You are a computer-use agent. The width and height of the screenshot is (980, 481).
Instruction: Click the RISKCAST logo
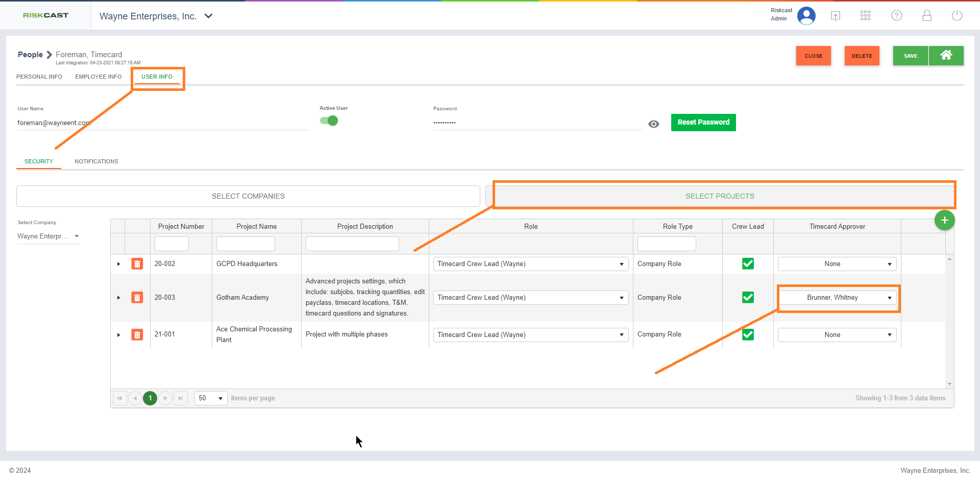tap(45, 15)
